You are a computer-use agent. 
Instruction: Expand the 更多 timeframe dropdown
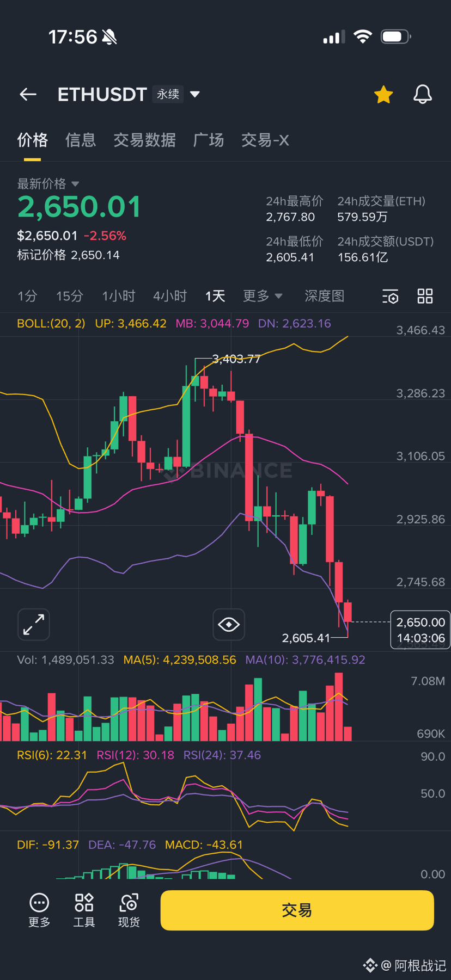tap(263, 296)
